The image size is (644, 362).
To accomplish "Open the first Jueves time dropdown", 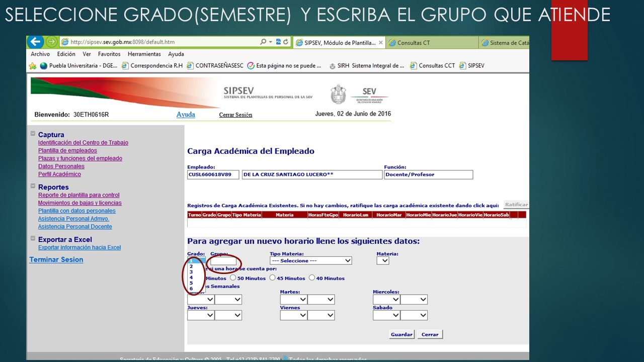I will [201, 315].
